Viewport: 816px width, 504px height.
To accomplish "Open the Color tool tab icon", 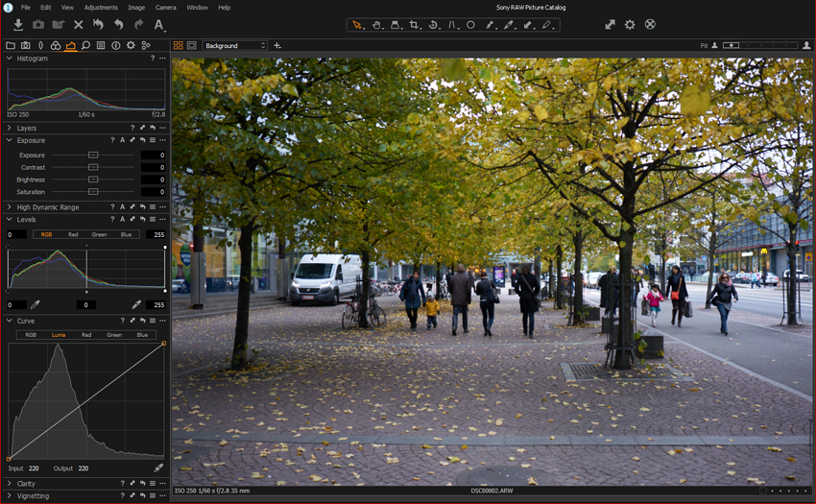I will (x=56, y=45).
